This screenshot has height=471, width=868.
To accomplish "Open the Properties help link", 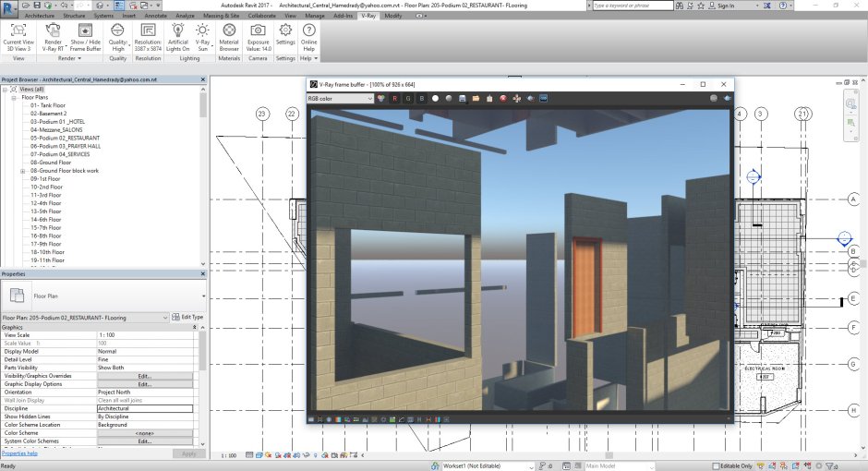I will click(x=19, y=453).
